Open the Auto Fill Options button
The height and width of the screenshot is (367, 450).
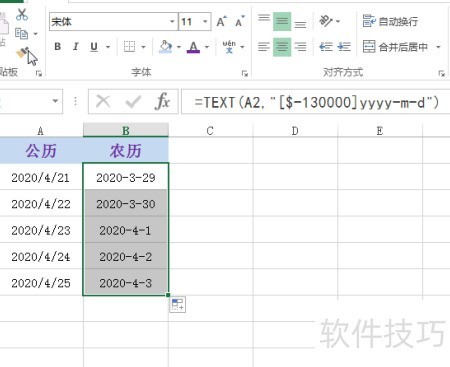pyautogui.click(x=178, y=305)
